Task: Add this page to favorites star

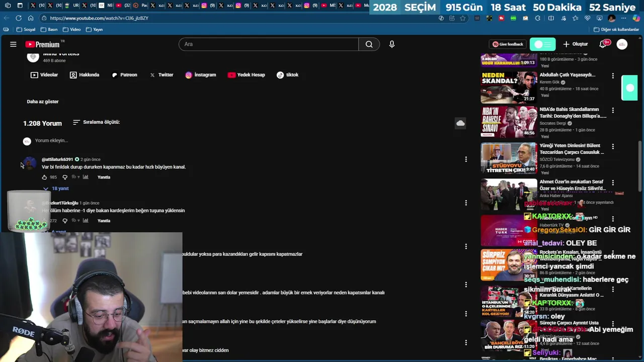Action: tap(463, 18)
